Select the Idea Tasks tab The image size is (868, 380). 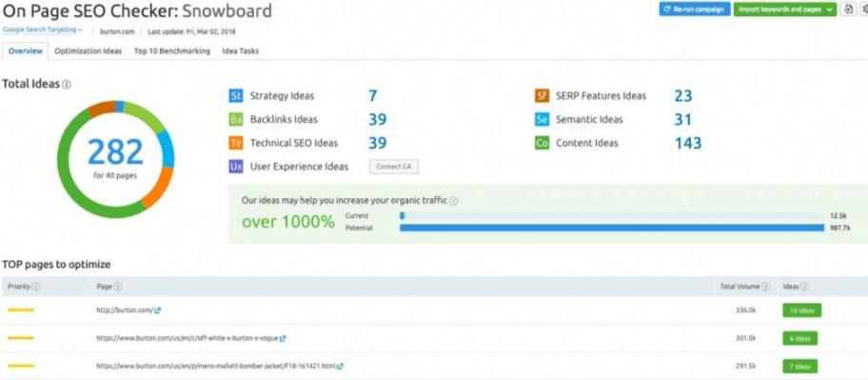pos(240,51)
